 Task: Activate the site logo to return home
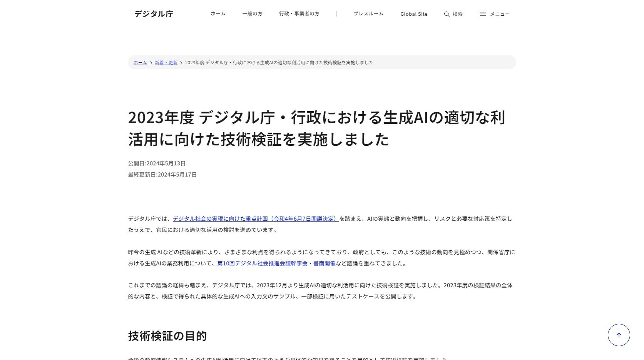pyautogui.click(x=153, y=14)
